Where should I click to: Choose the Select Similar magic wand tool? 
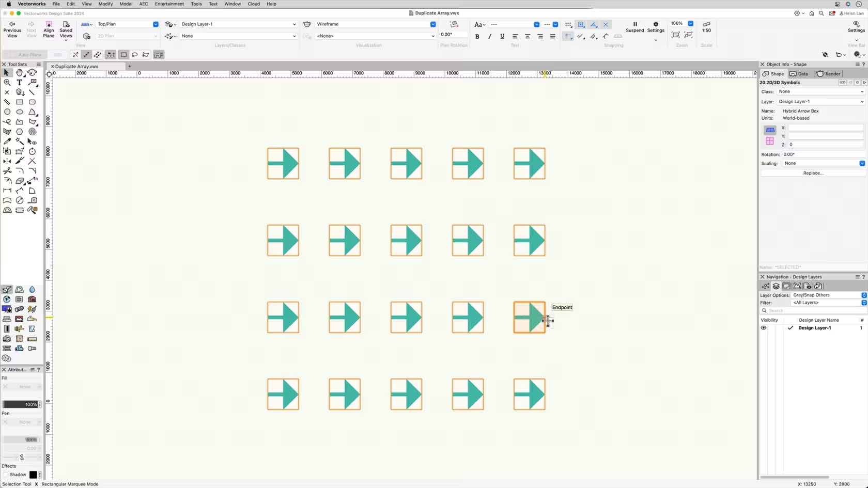point(20,141)
